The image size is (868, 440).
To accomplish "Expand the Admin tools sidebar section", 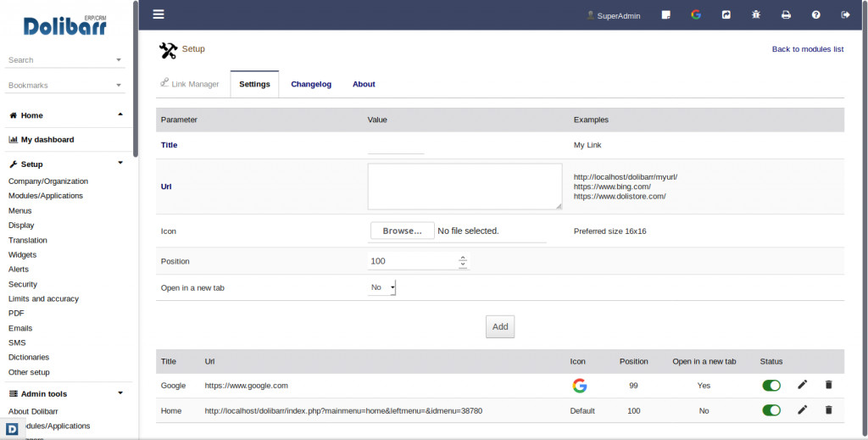I will (120, 393).
